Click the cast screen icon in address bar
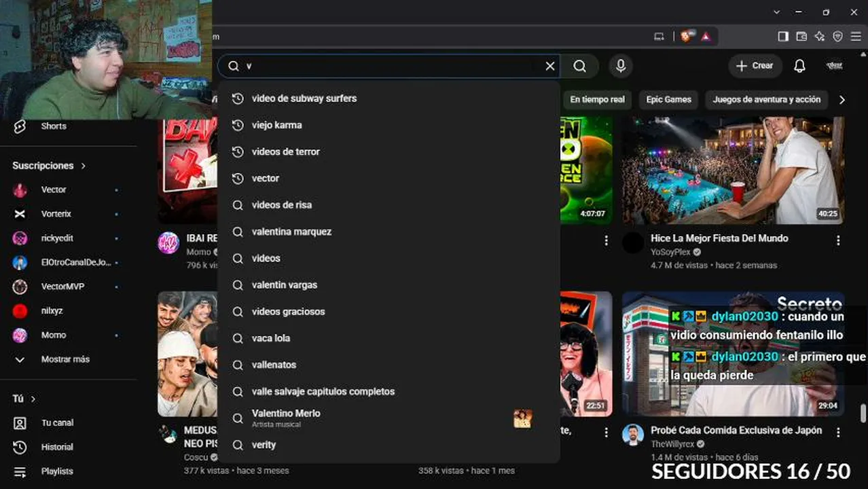868x489 pixels. (659, 36)
